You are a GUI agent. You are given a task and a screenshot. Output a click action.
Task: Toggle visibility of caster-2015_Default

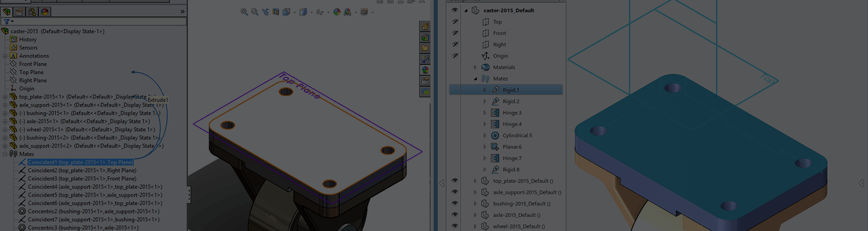point(455,10)
